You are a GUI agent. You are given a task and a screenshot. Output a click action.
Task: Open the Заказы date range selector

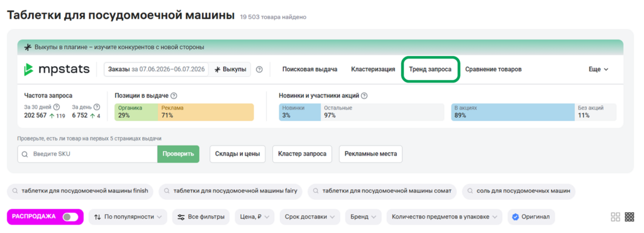[x=157, y=69]
